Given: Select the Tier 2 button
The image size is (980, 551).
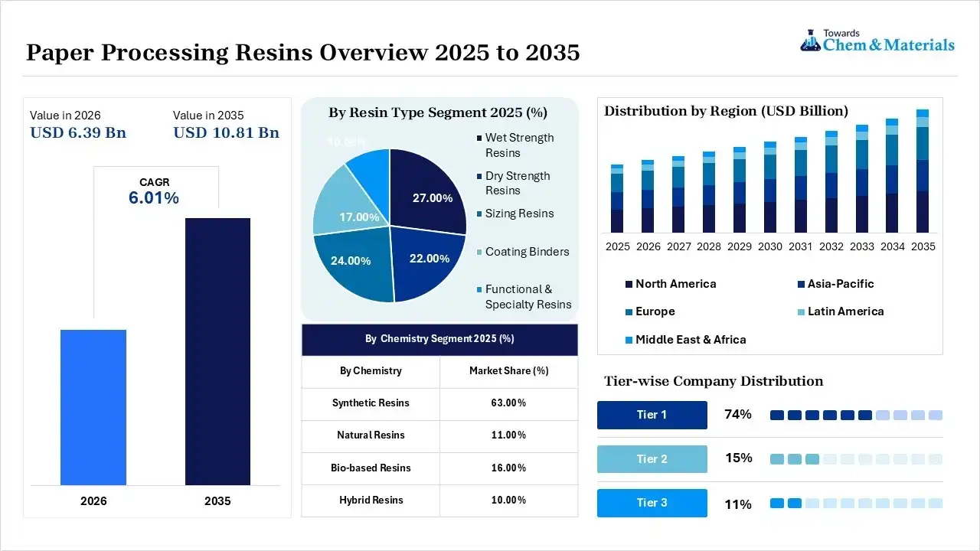Looking at the screenshot, I should click(x=652, y=459).
